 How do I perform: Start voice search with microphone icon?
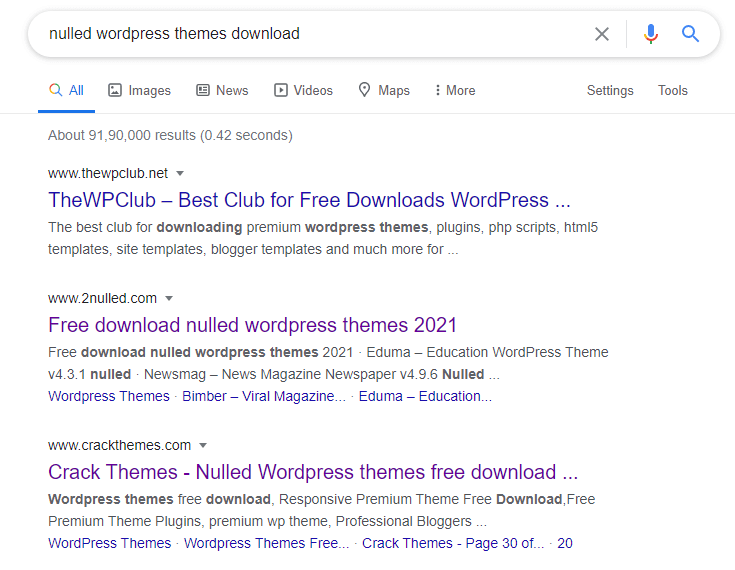651,34
